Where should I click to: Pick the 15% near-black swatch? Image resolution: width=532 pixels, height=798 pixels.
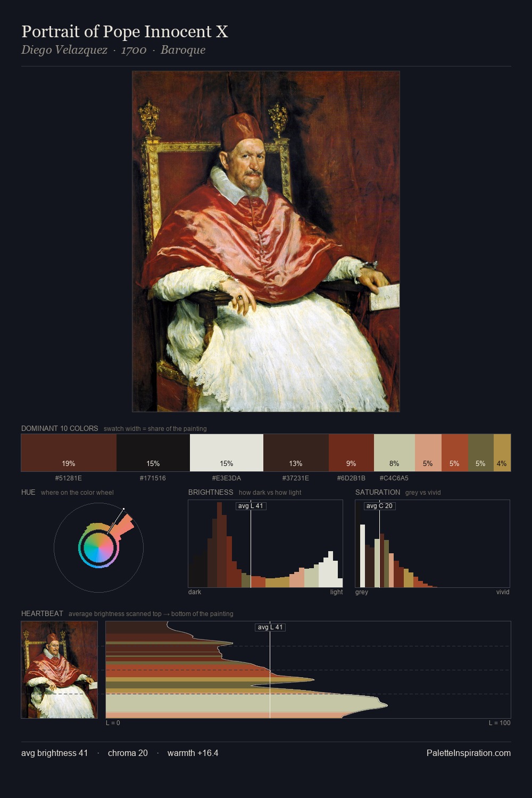click(x=153, y=453)
